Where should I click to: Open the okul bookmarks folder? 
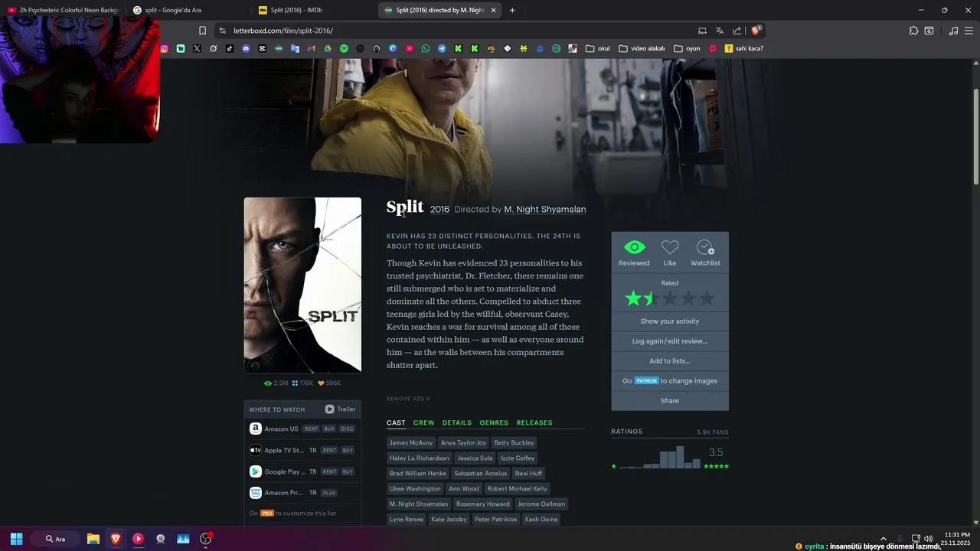[x=598, y=48]
